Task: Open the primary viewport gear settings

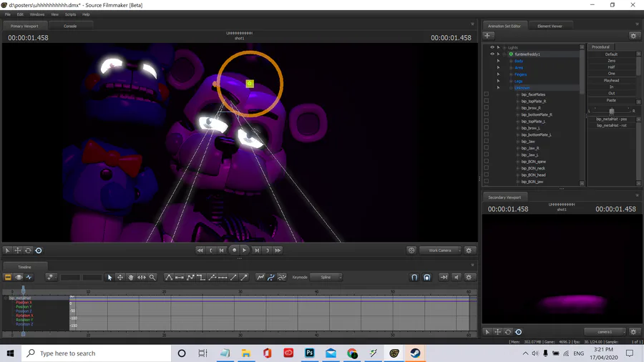Action: (x=469, y=250)
